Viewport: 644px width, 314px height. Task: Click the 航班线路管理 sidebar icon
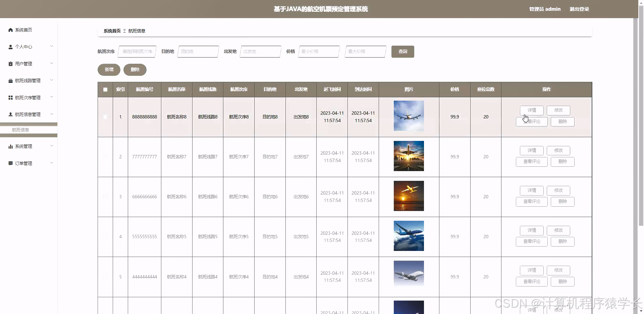(x=10, y=81)
